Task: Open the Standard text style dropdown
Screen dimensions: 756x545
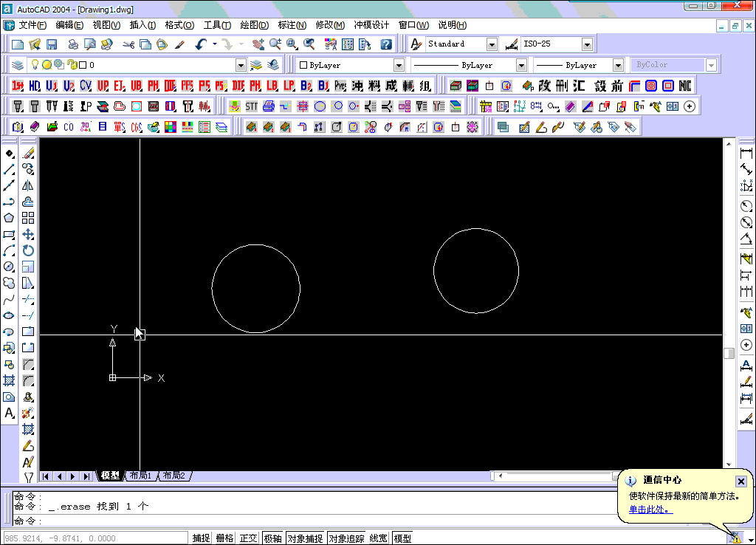Action: coord(492,44)
